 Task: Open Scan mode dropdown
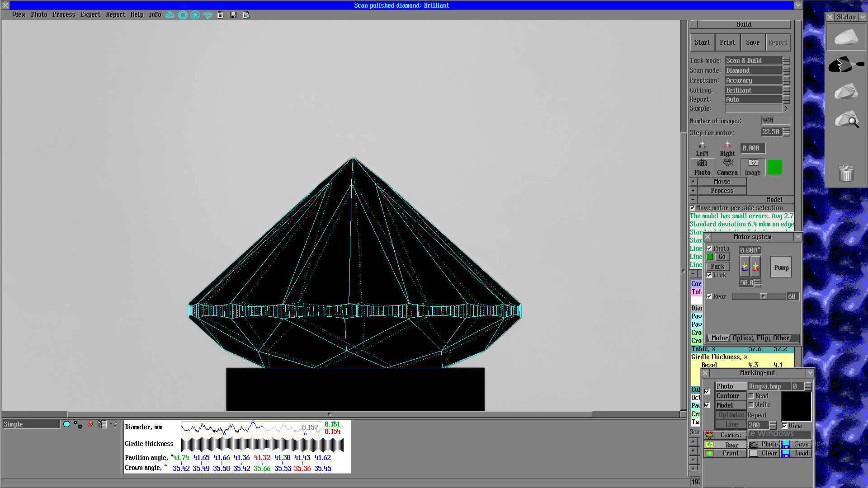pyautogui.click(x=787, y=70)
